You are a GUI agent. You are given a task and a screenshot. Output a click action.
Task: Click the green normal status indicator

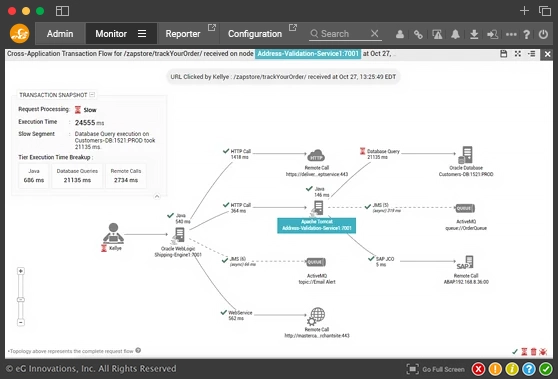pyautogui.click(x=546, y=369)
